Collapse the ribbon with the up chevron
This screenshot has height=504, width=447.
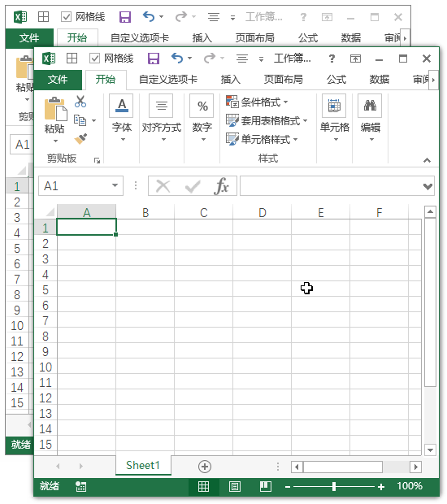click(x=427, y=160)
